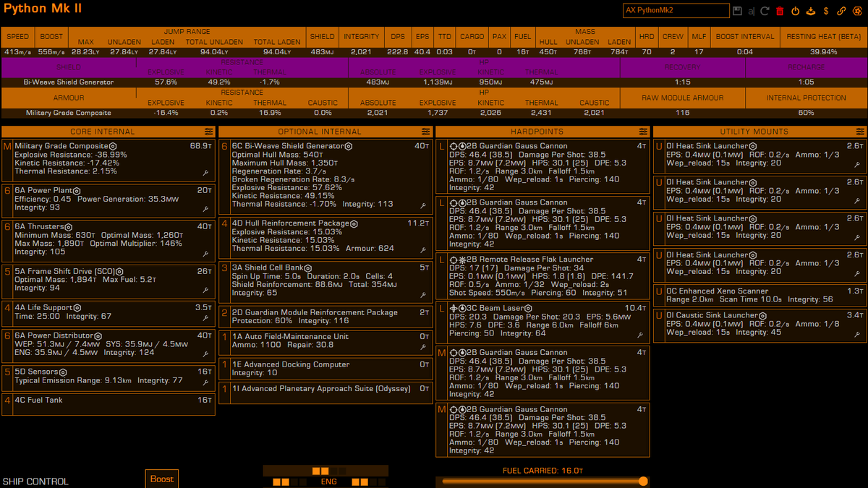Open the 6A Thrusters wrench icon
This screenshot has width=868, height=488.
206,254
